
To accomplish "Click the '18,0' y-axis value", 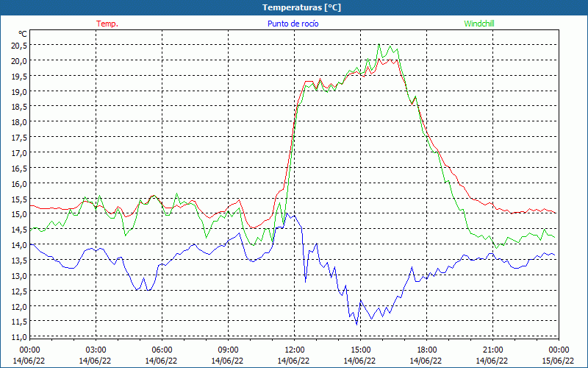I will (20, 121).
